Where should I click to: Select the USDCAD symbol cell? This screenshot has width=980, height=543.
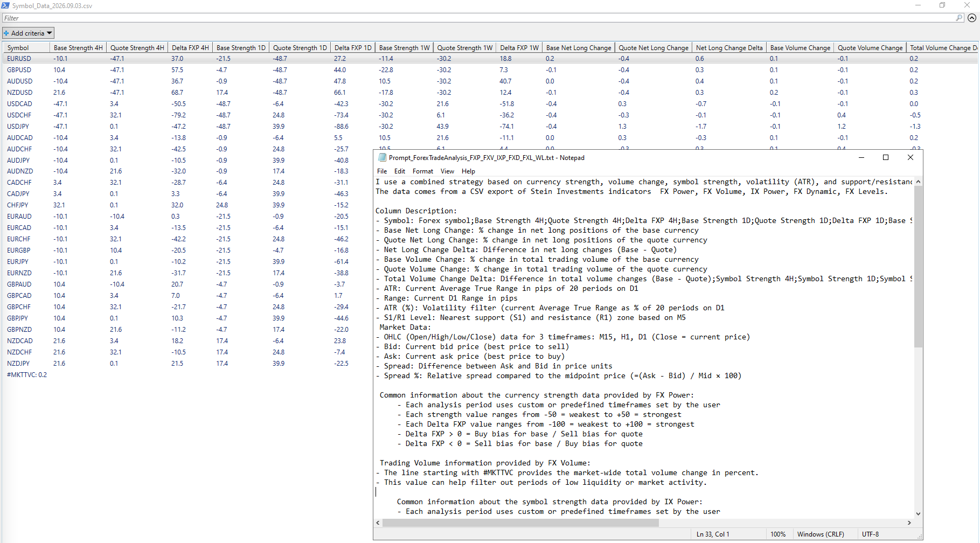19,103
